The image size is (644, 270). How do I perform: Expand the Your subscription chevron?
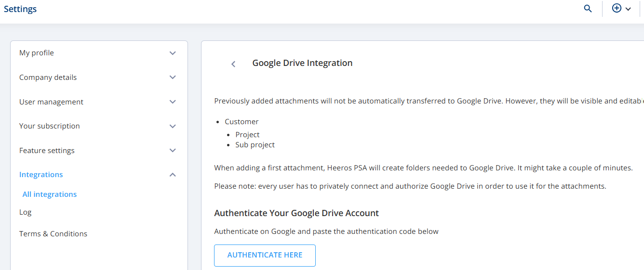coord(173,126)
